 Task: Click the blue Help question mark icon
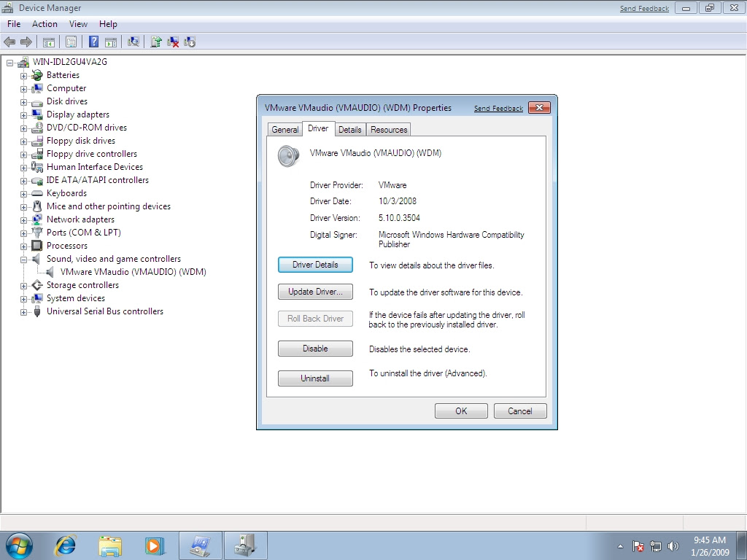click(94, 42)
